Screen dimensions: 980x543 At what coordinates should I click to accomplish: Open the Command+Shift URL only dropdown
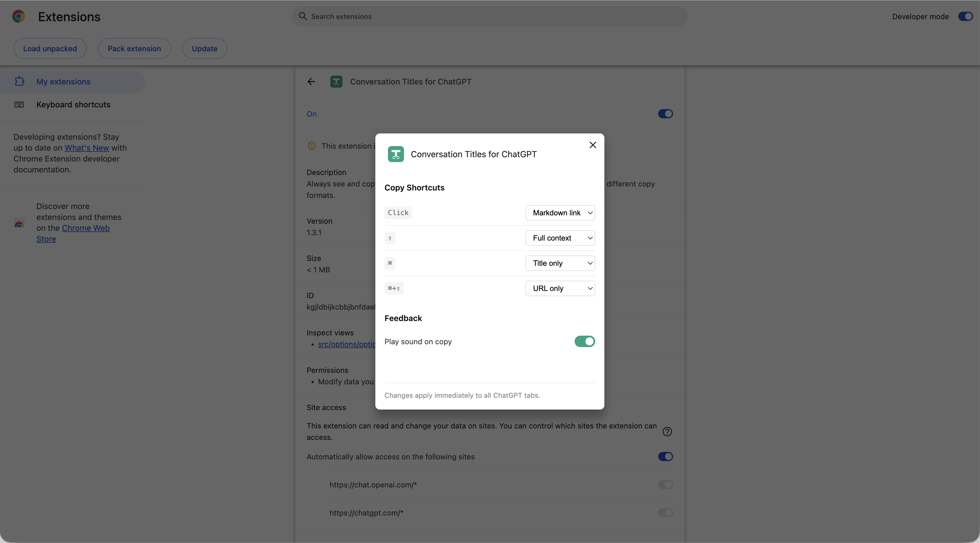[x=560, y=288]
